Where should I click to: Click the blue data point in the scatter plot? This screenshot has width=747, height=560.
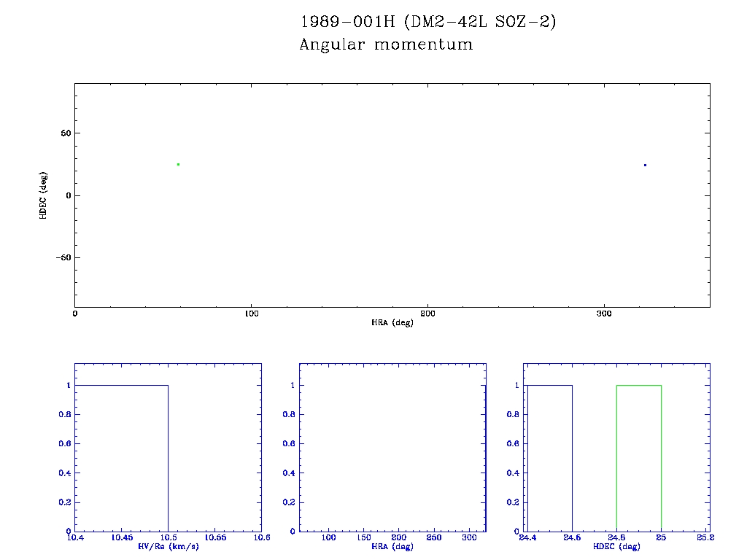645,165
